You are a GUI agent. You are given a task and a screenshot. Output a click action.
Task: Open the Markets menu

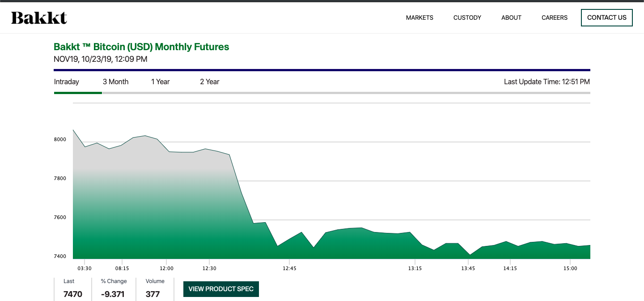click(x=419, y=18)
